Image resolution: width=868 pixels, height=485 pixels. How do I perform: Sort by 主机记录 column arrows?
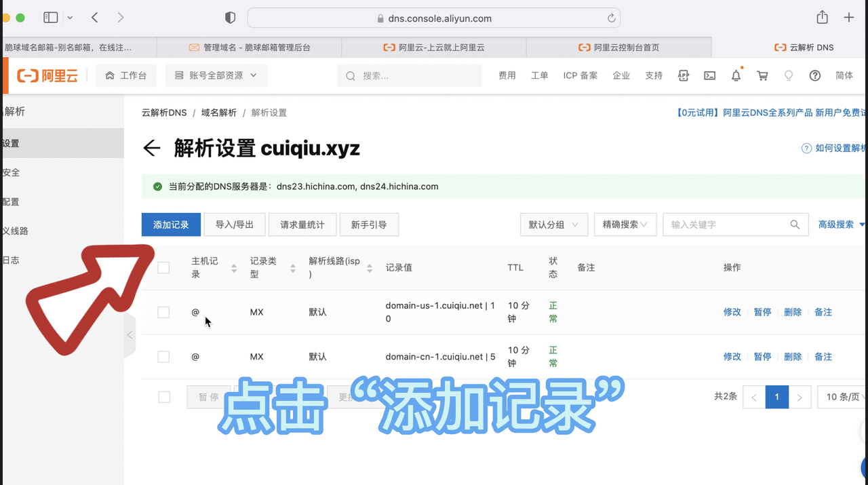[234, 269]
